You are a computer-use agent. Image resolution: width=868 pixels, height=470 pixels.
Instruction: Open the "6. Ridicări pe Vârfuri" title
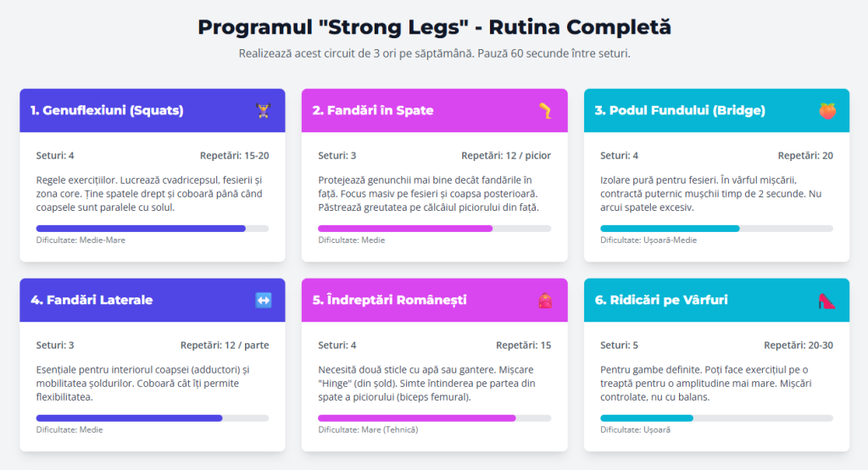[661, 301]
